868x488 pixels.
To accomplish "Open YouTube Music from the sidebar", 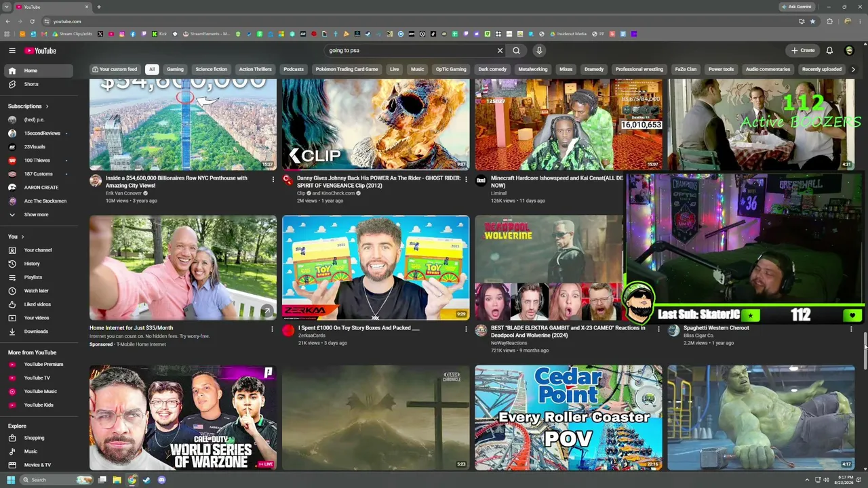I will click(40, 392).
